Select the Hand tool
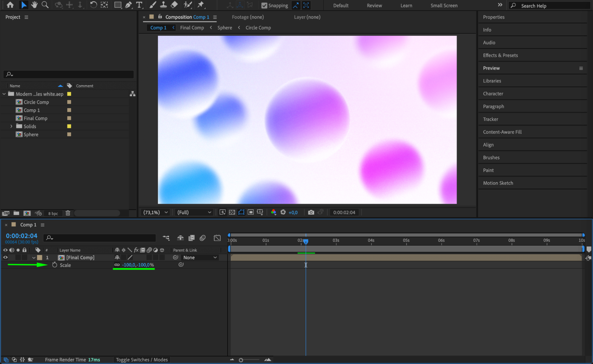Viewport: 593px width, 364px height. pyautogui.click(x=34, y=5)
